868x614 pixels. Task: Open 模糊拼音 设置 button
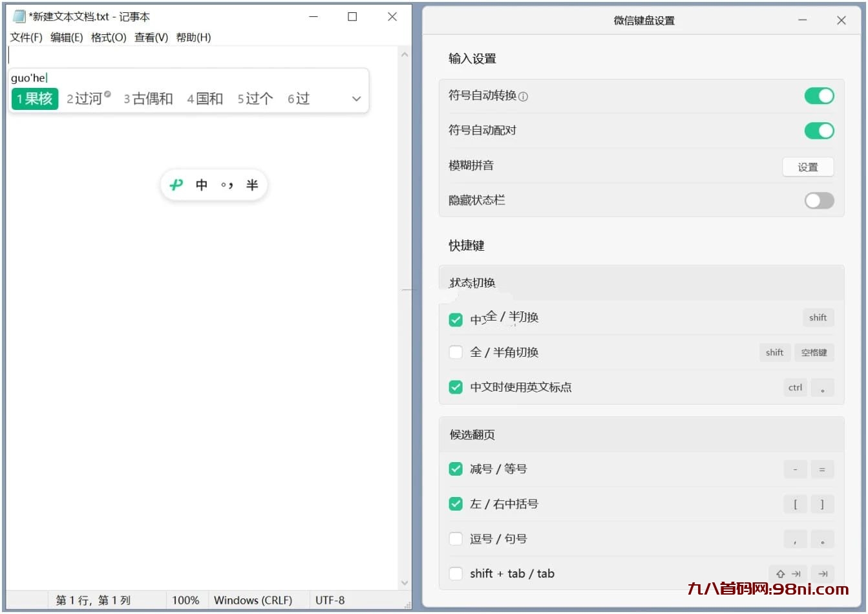pyautogui.click(x=807, y=167)
